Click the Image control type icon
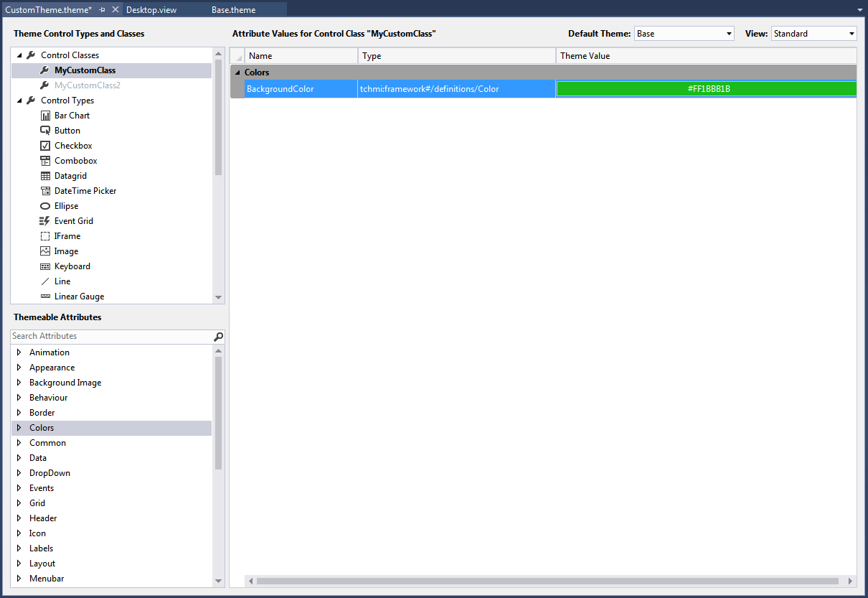Screen dimensions: 868x598 click(x=45, y=251)
